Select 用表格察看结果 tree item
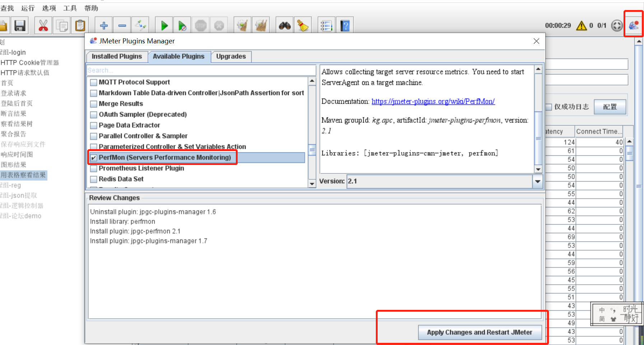Viewport: 644px width, 345px height. [23, 175]
